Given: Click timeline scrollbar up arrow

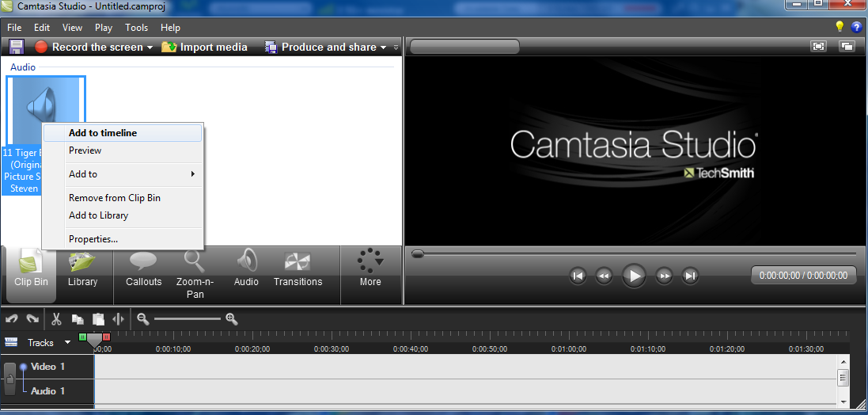Looking at the screenshot, I should [843, 361].
